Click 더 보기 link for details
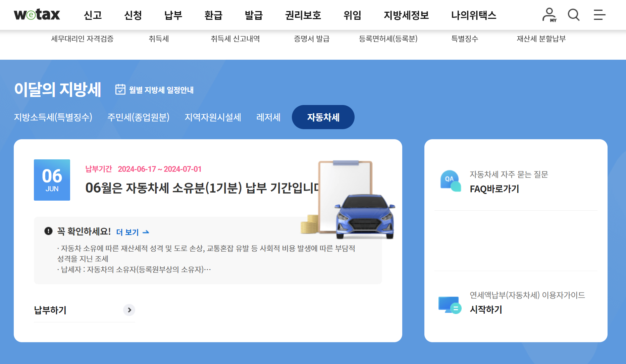626x364 pixels. click(133, 232)
